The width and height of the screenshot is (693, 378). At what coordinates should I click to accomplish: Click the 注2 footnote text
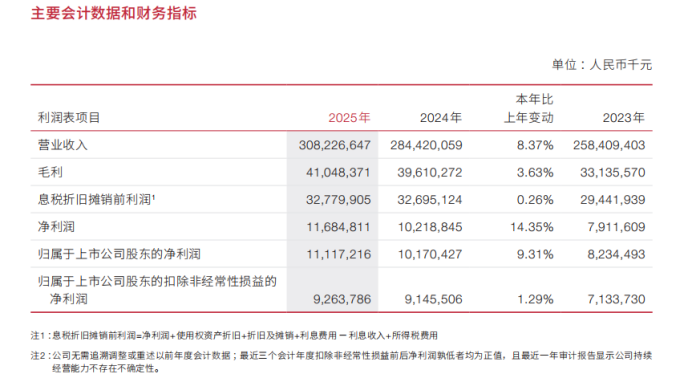coord(341,362)
